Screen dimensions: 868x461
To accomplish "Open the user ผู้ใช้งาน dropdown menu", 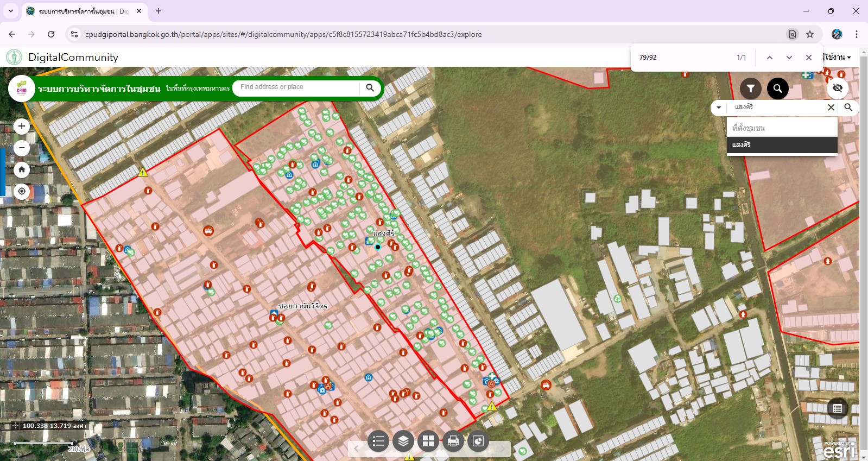I will pyautogui.click(x=837, y=57).
